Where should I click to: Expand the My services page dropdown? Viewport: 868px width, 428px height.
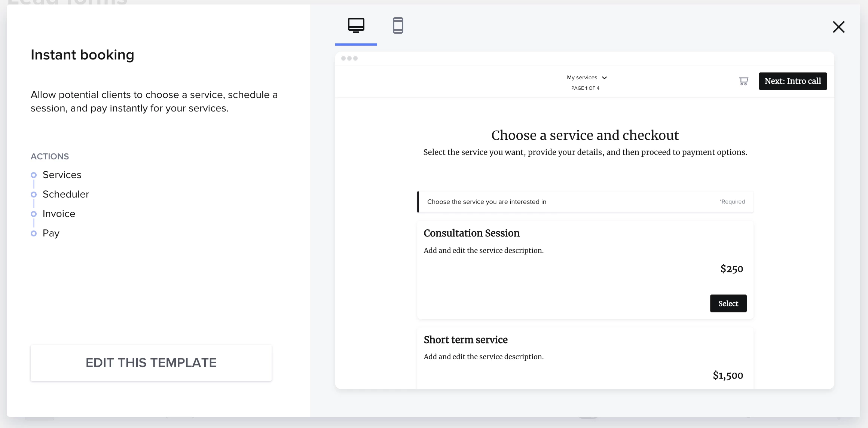tap(582, 77)
